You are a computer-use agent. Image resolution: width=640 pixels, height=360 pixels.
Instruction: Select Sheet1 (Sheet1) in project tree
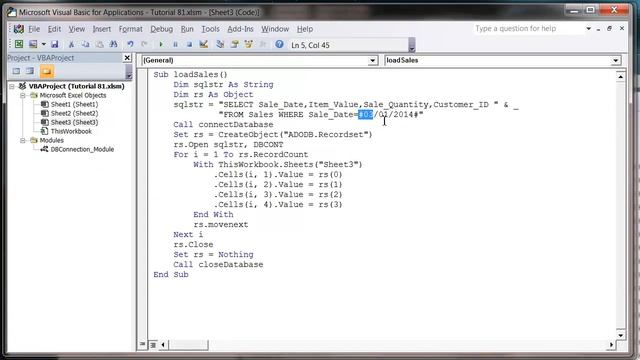coord(74,104)
